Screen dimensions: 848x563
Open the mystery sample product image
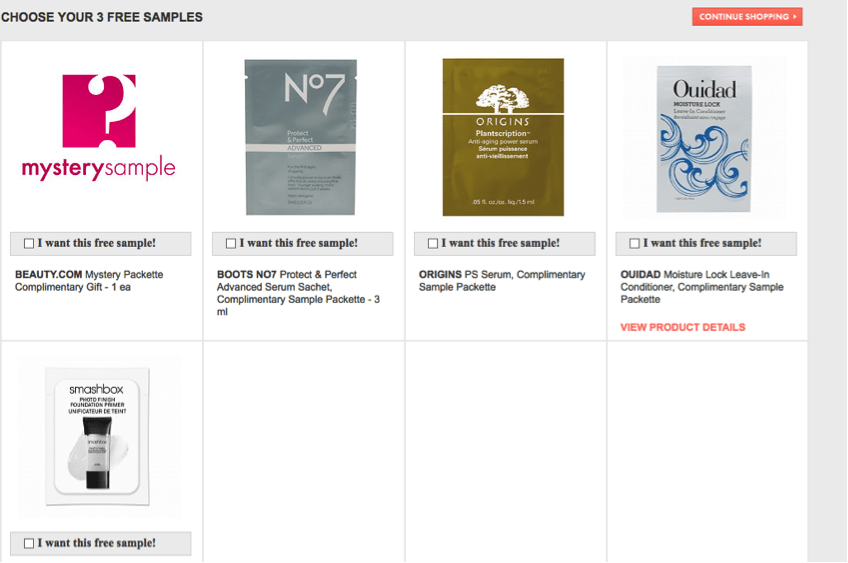(99, 128)
